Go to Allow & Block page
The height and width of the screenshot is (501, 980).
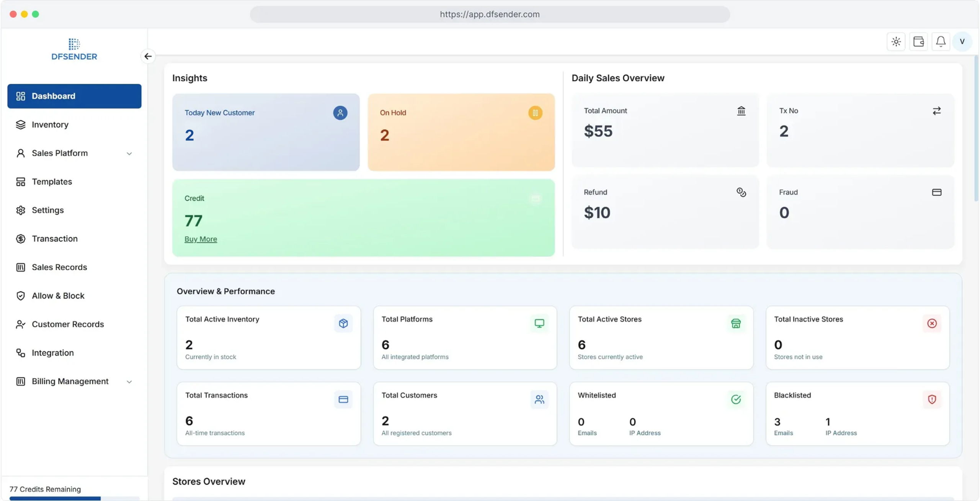[x=58, y=296]
